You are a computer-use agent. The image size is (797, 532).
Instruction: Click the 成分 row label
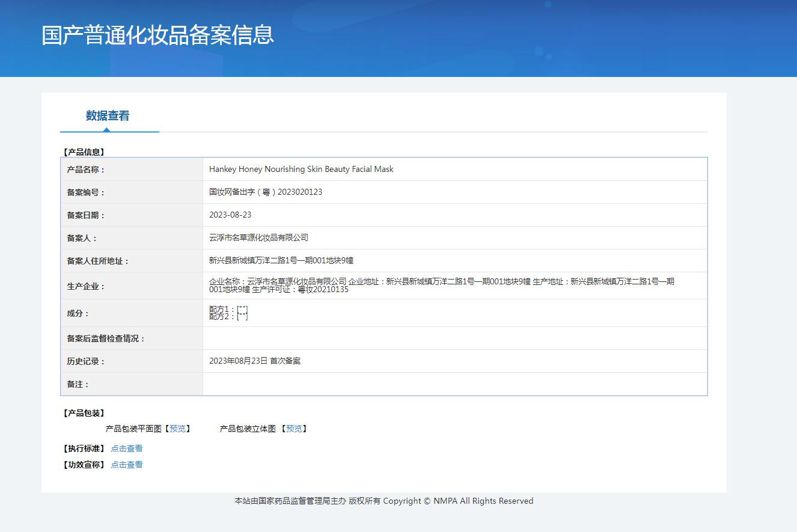pos(78,313)
